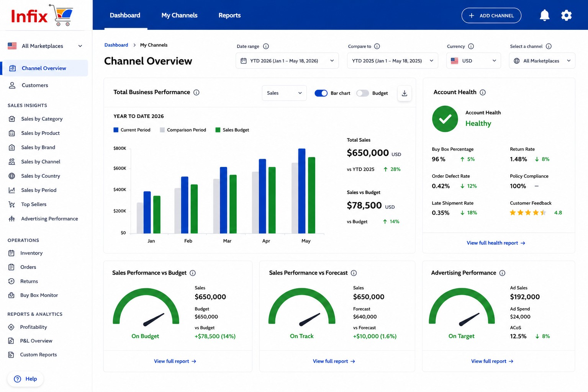Click the Sales by Brand icon

tap(12, 147)
